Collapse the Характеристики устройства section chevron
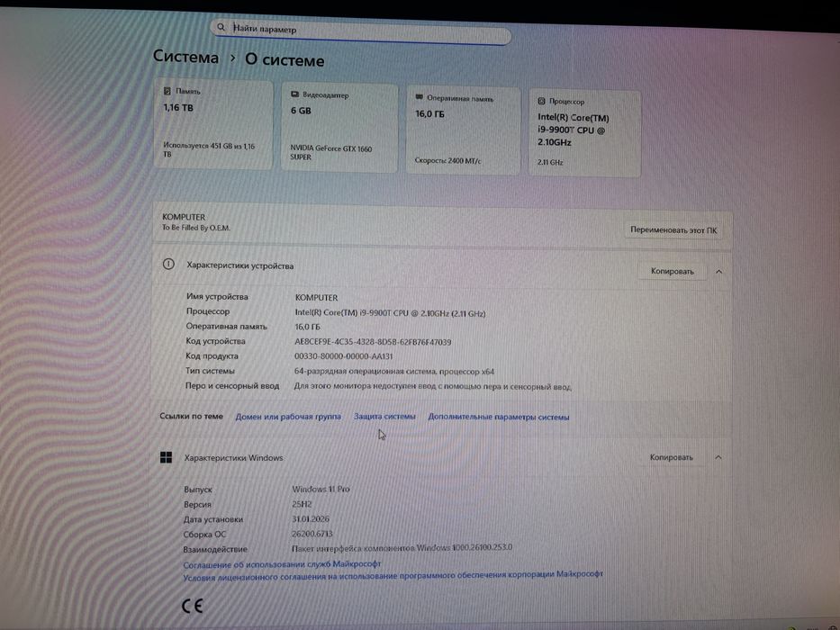Viewport: 840px width, 630px height. pyautogui.click(x=719, y=272)
